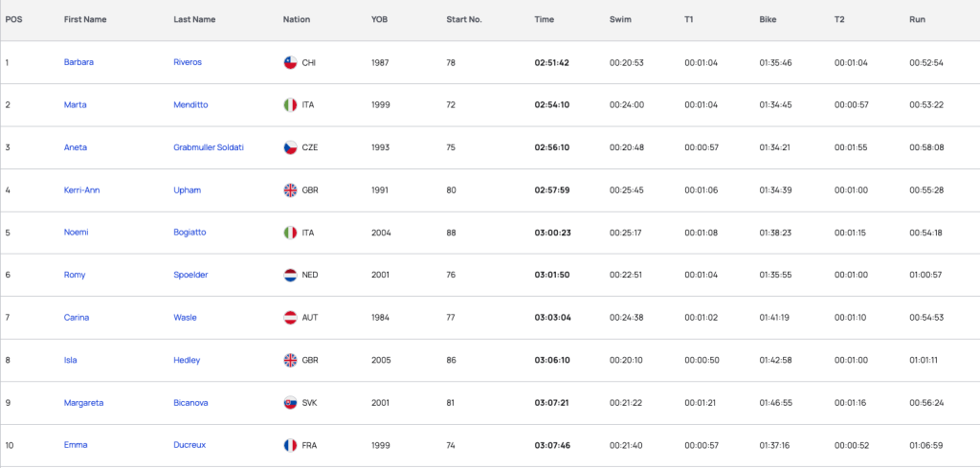The image size is (980, 468).
Task: Open Barbara first name link
Action: [78, 62]
